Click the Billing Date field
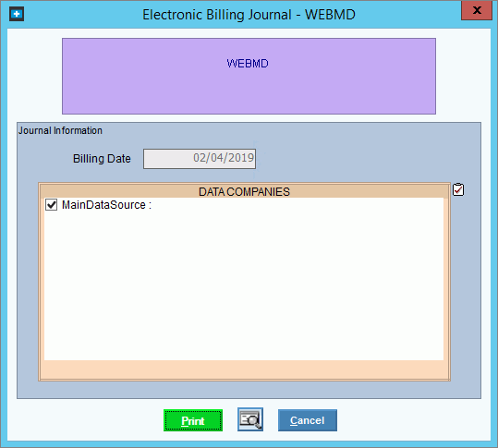498x448 pixels. 200,159
